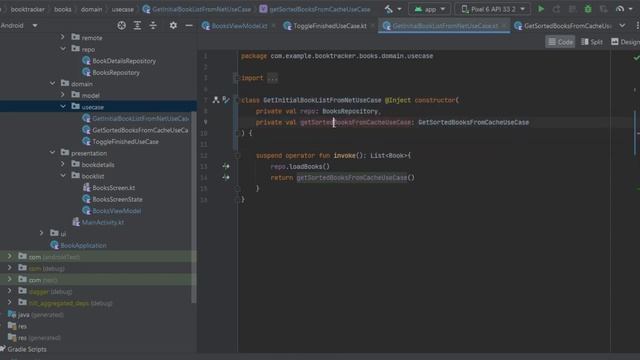
Task: Expand the ui folder
Action: tap(42, 233)
